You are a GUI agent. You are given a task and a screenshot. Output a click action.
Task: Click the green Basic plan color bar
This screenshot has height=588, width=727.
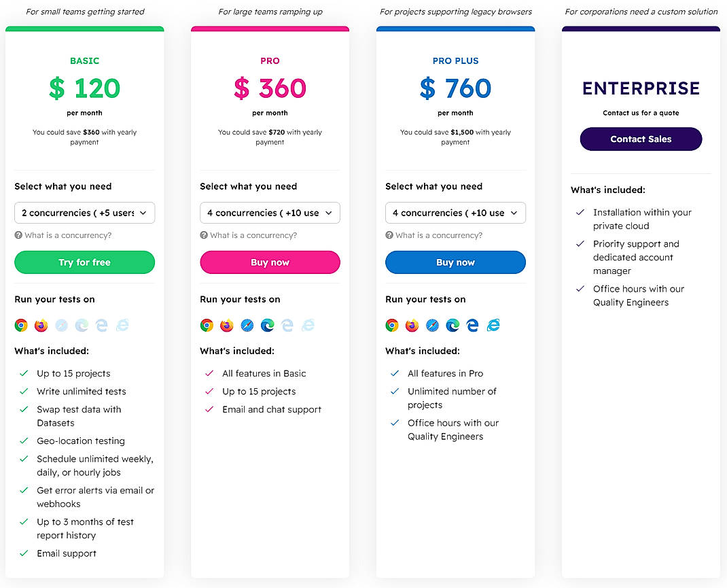84,29
